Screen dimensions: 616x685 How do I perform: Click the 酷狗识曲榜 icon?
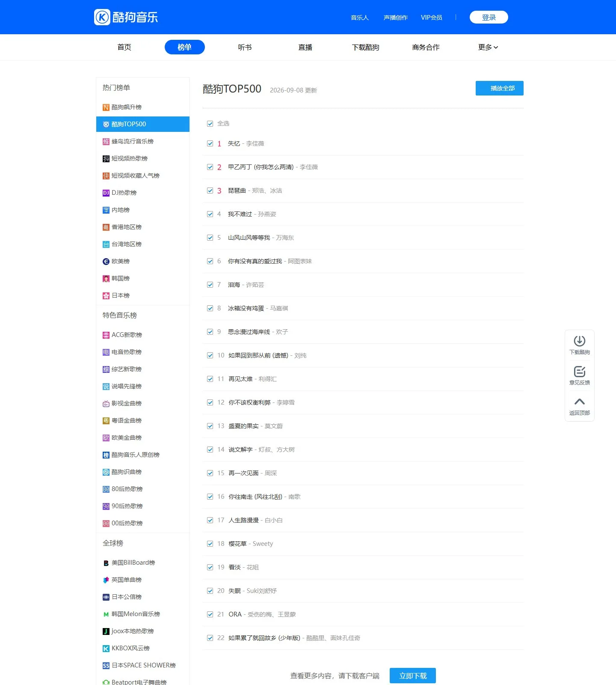click(106, 472)
